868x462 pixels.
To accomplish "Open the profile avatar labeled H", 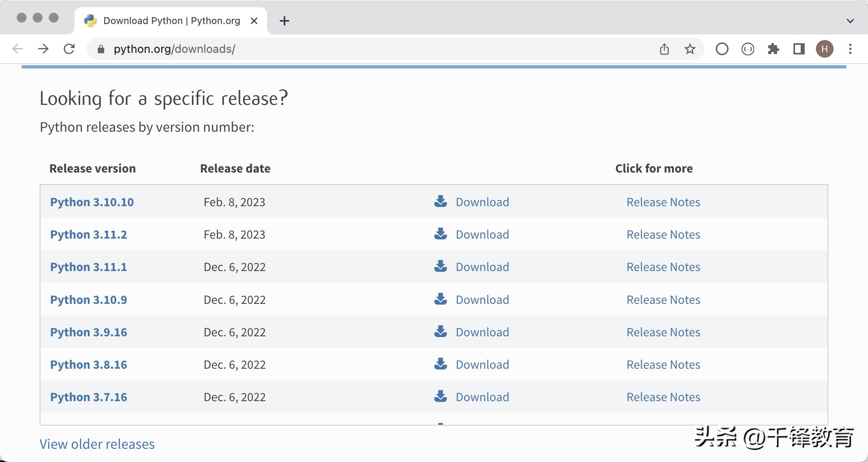I will tap(824, 49).
